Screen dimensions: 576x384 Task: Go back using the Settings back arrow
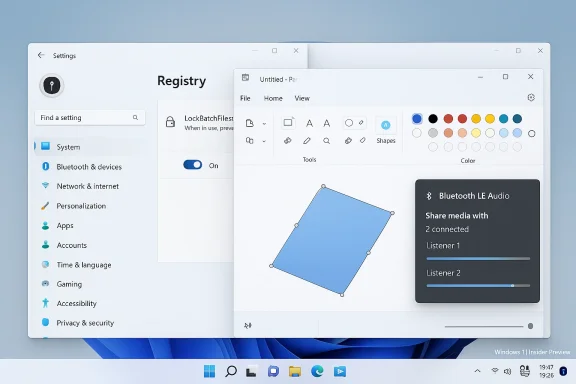pos(41,55)
